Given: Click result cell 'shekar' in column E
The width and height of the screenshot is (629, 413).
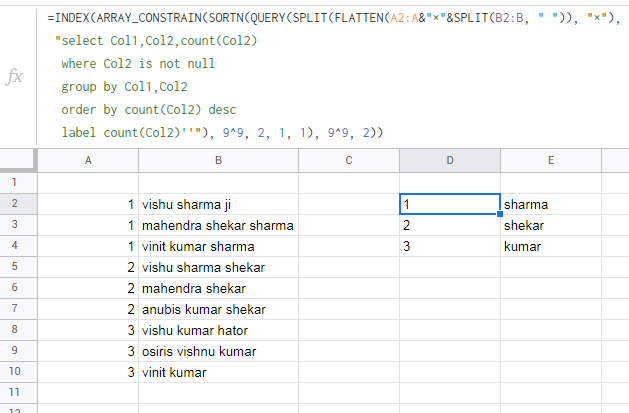Looking at the screenshot, I should point(551,225).
